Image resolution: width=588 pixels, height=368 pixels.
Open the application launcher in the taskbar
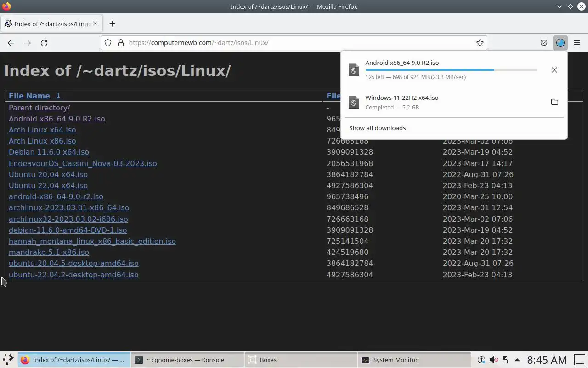(x=8, y=360)
